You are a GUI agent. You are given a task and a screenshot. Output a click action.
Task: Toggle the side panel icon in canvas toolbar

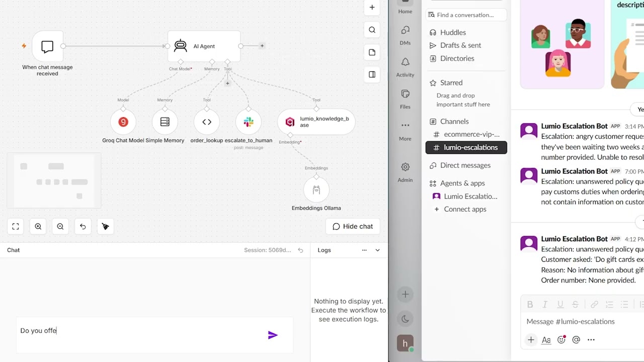pyautogui.click(x=372, y=74)
